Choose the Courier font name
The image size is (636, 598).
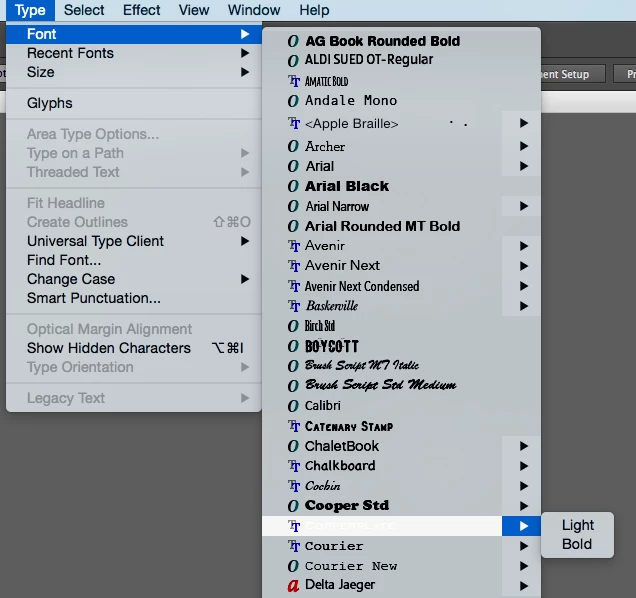334,546
